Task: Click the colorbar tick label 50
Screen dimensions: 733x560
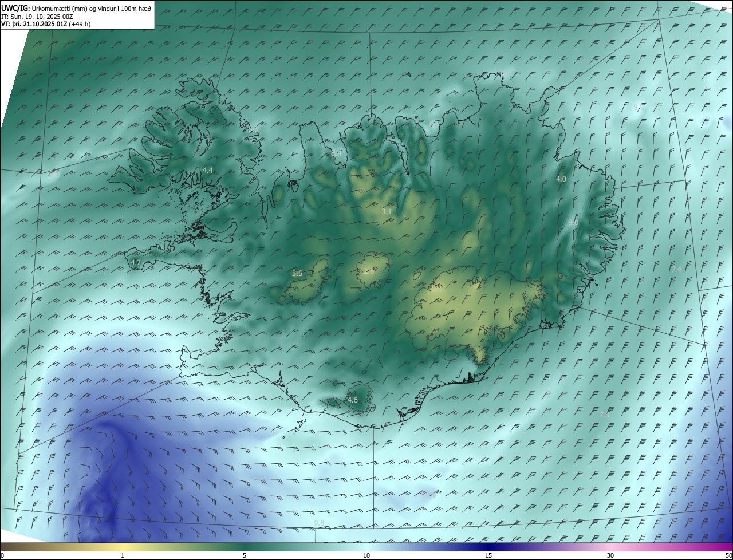Action: click(728, 555)
